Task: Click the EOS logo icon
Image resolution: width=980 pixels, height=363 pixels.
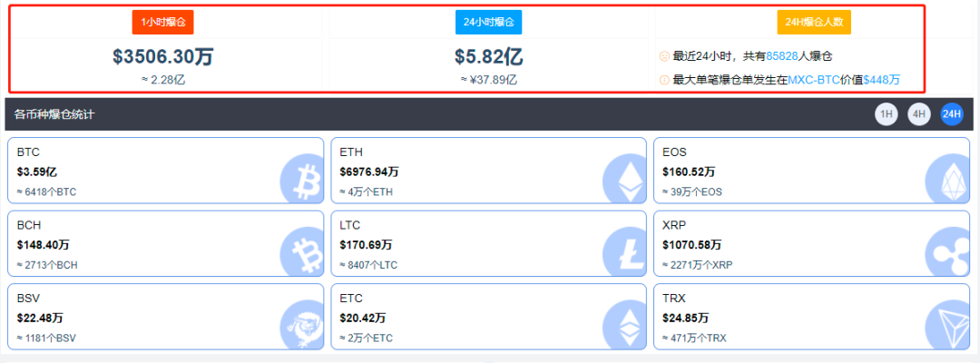Action: click(946, 178)
